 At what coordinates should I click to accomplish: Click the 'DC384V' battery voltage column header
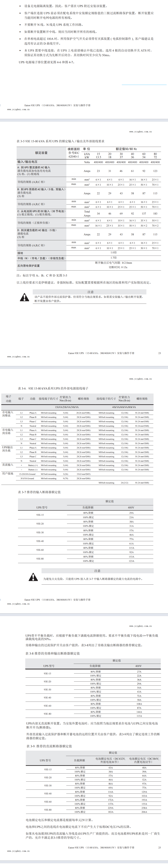[144, 760]
